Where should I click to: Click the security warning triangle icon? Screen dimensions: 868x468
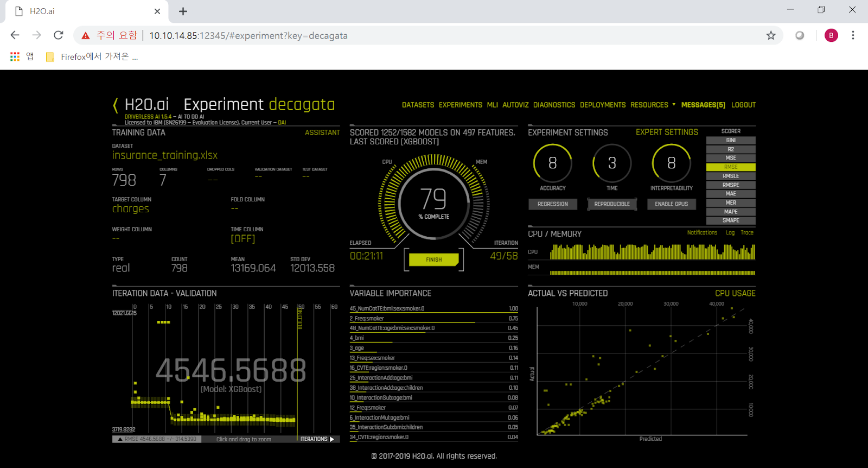[86, 36]
